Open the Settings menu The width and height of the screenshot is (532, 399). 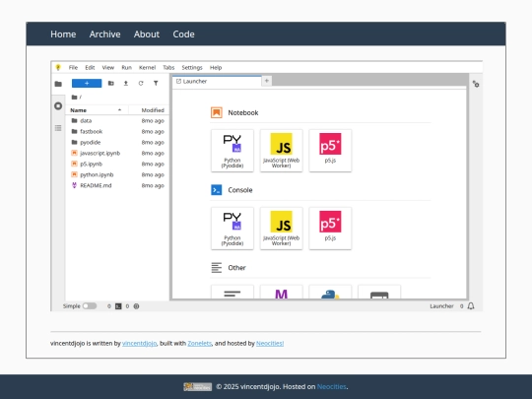(x=192, y=68)
